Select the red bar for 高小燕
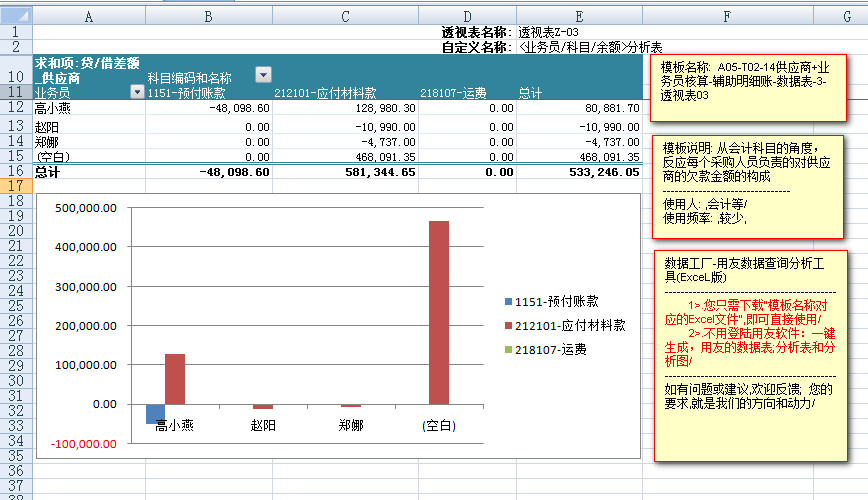 coord(175,379)
